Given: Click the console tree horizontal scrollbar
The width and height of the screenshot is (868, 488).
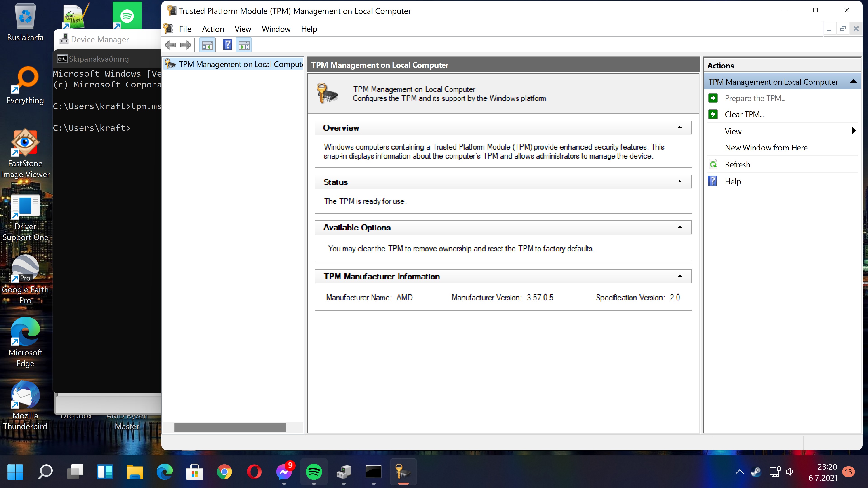Looking at the screenshot, I should point(230,427).
